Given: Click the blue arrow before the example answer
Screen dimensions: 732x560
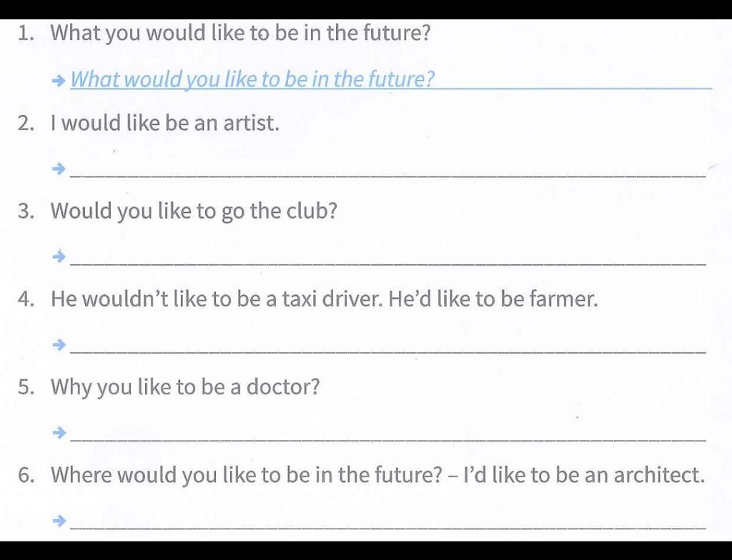Looking at the screenshot, I should coord(59,81).
